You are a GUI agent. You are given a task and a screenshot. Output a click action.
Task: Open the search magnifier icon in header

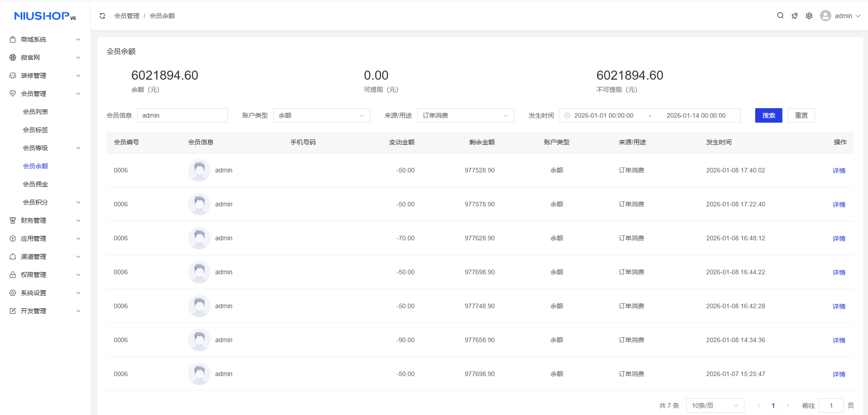[780, 15]
